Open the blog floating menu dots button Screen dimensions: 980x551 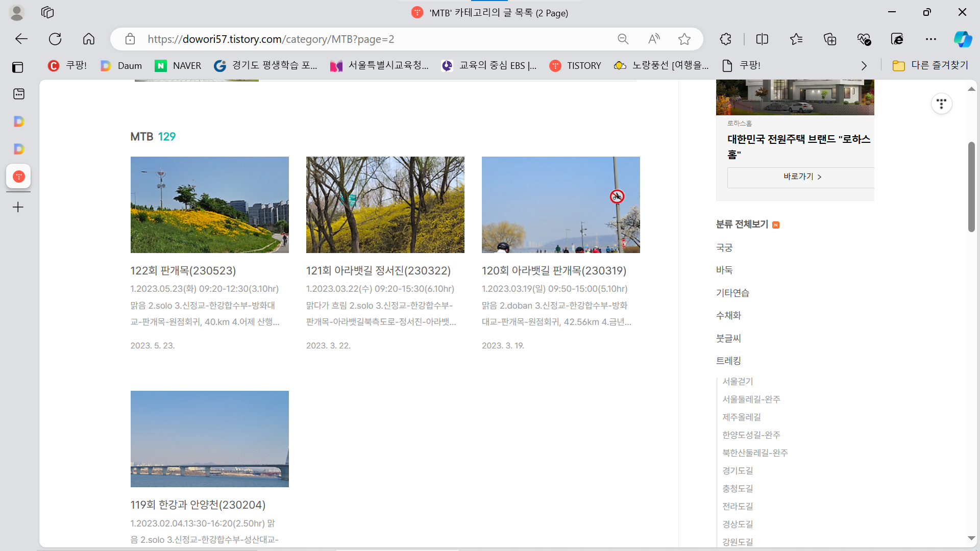click(941, 104)
